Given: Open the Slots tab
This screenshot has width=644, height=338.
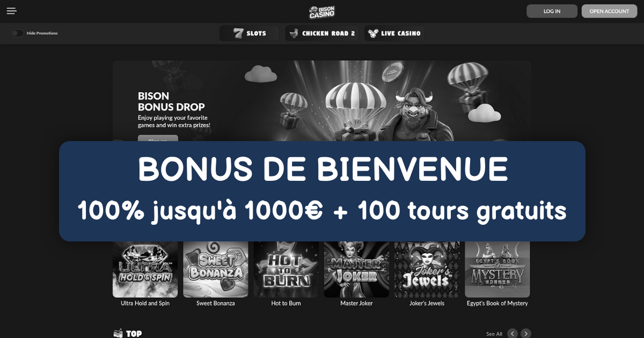Looking at the screenshot, I should (250, 33).
